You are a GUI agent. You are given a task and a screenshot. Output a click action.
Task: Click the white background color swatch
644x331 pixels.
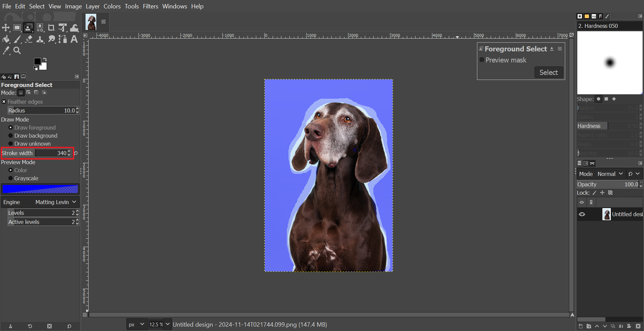(x=43, y=66)
